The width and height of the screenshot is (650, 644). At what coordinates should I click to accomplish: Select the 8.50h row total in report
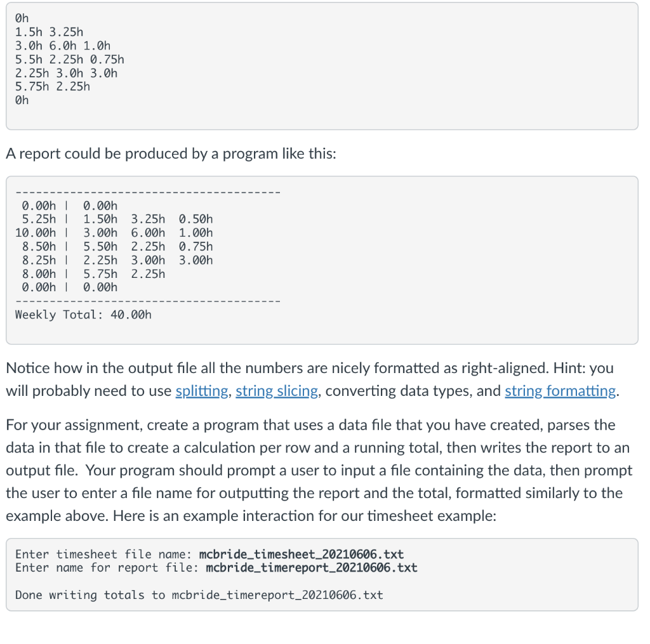coord(39,247)
